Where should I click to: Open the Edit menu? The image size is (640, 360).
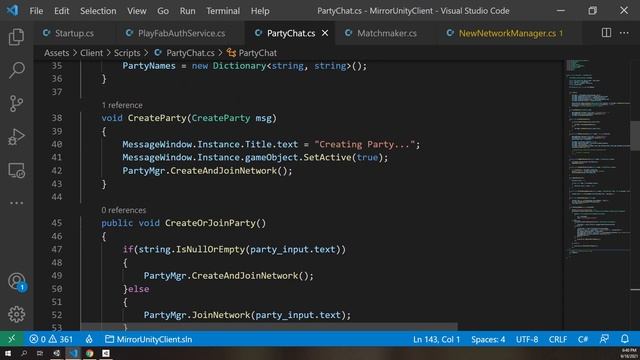[62, 11]
